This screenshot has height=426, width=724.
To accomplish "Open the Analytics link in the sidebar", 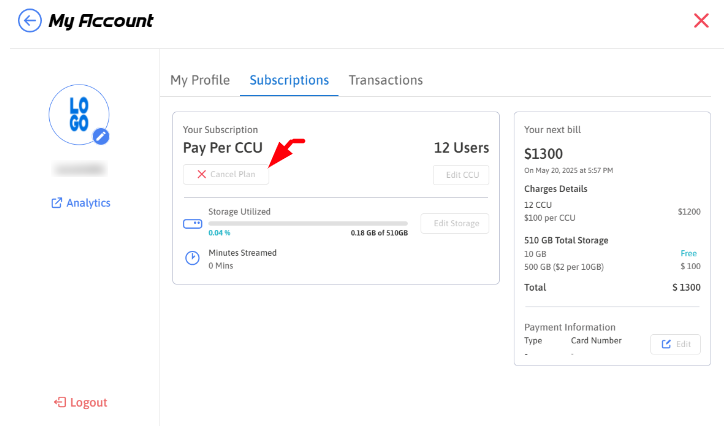I will (80, 203).
